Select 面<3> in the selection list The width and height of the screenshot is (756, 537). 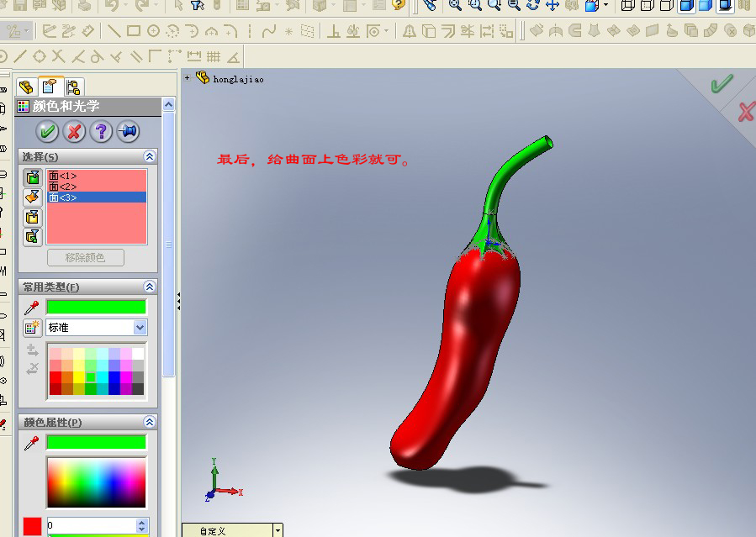click(x=97, y=197)
